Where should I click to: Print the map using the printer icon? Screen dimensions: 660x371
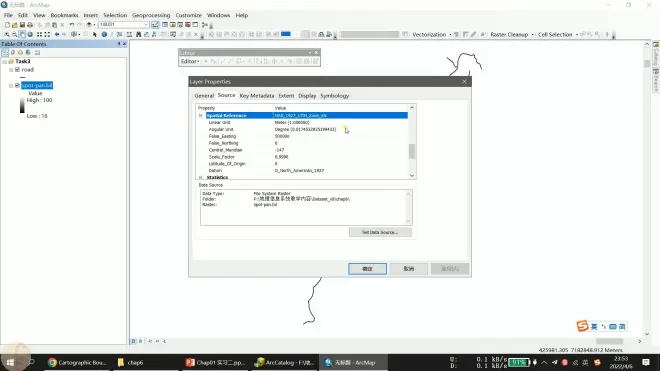point(30,25)
